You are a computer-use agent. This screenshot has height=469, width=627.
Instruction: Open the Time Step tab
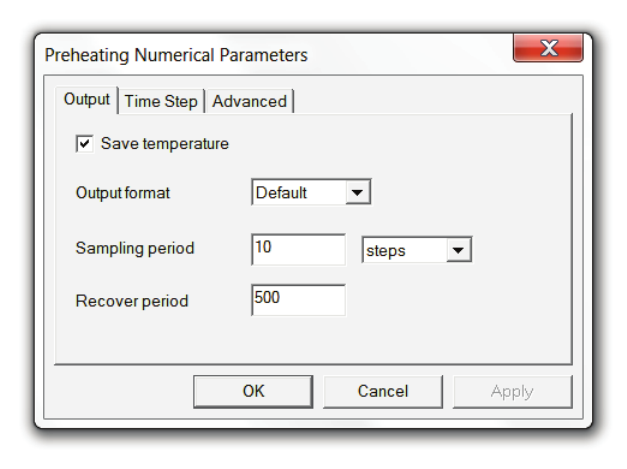pyautogui.click(x=161, y=101)
